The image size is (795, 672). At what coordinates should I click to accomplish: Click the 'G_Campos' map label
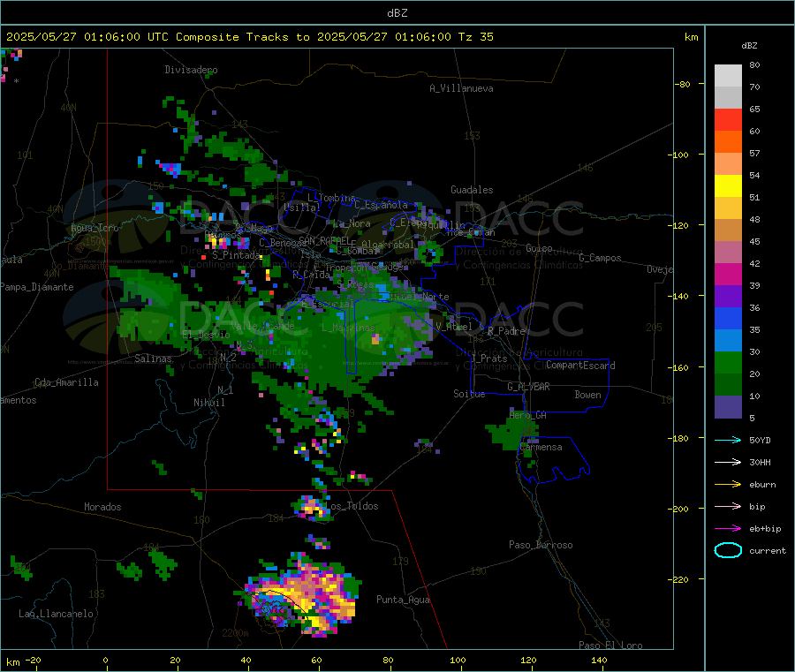[x=600, y=258]
